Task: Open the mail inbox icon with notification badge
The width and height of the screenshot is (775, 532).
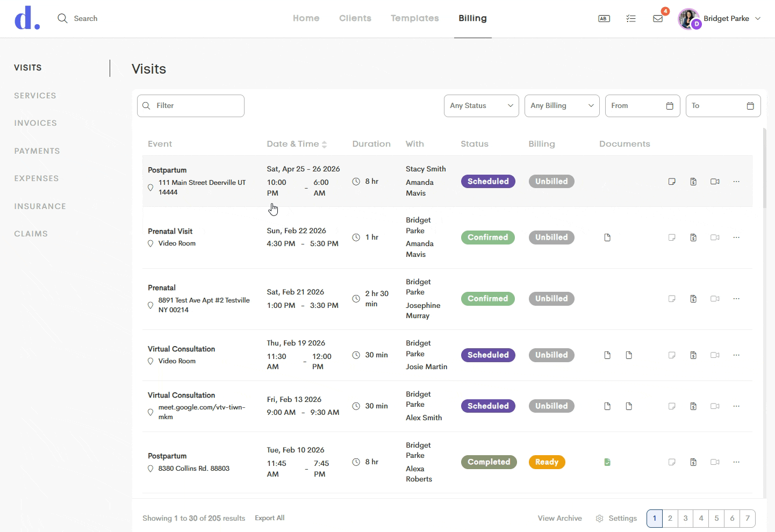Action: tap(658, 18)
